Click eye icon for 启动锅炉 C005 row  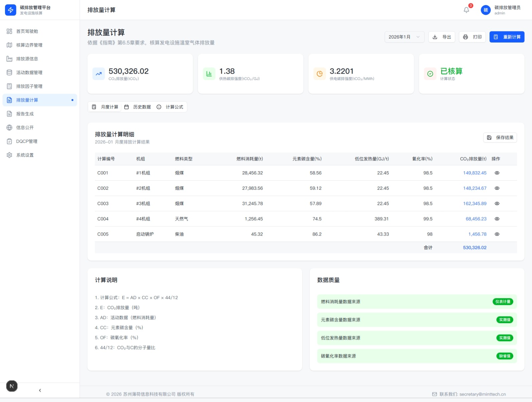(x=497, y=234)
